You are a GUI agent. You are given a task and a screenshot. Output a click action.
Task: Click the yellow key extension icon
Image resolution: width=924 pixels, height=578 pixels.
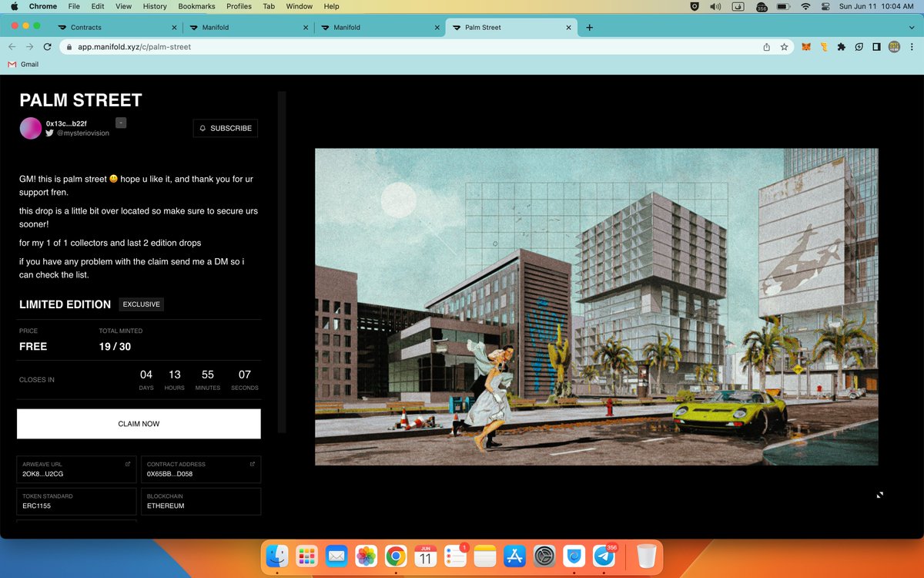coord(824,47)
